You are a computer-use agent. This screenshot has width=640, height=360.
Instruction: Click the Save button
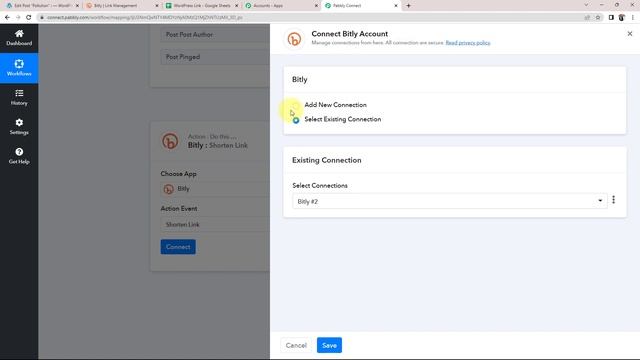click(x=329, y=345)
